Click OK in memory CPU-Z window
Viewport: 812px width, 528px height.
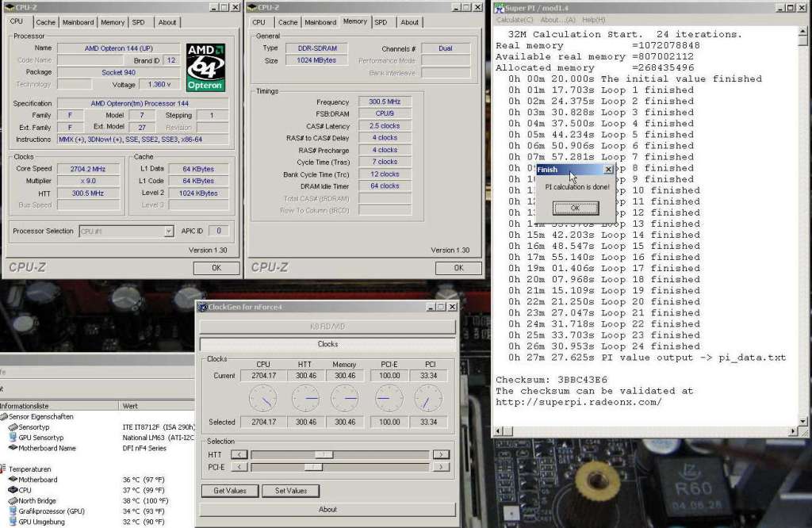tap(459, 268)
